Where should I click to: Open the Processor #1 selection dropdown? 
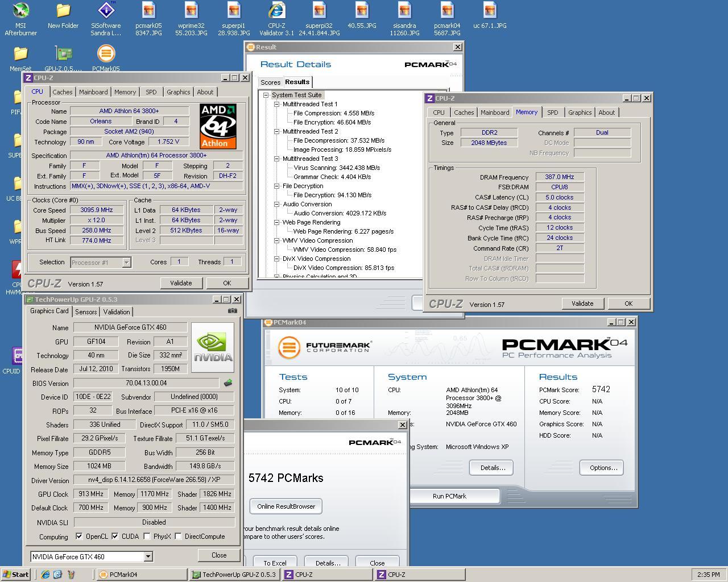(x=126, y=262)
